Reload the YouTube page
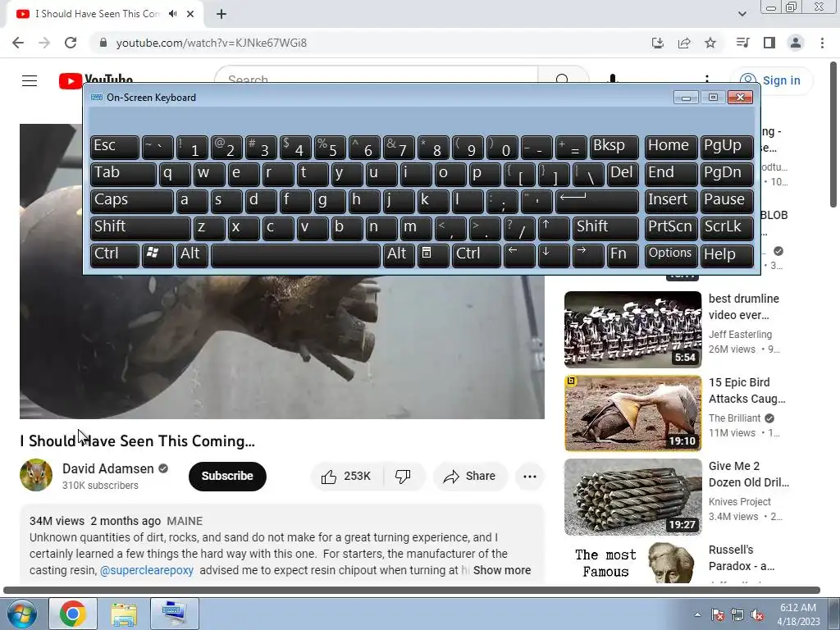The image size is (840, 630). pyautogui.click(x=71, y=43)
